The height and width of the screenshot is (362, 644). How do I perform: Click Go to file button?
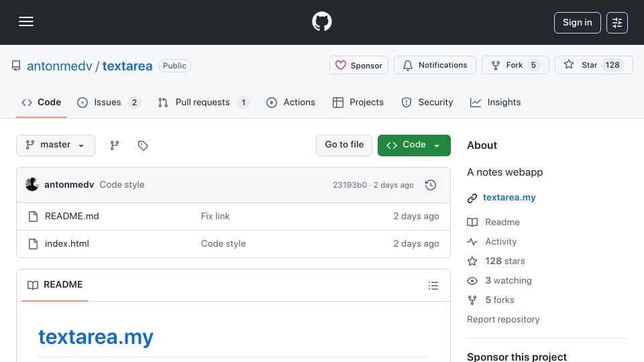[x=344, y=145]
